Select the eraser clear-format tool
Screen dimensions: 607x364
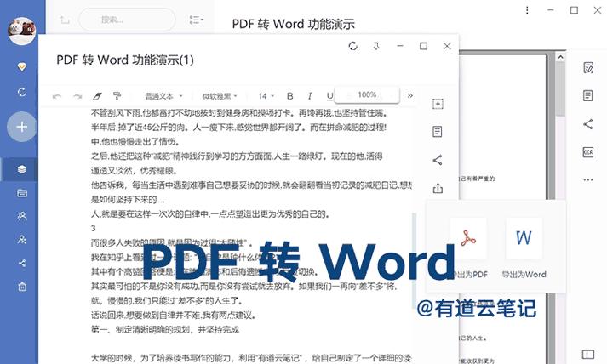point(97,96)
